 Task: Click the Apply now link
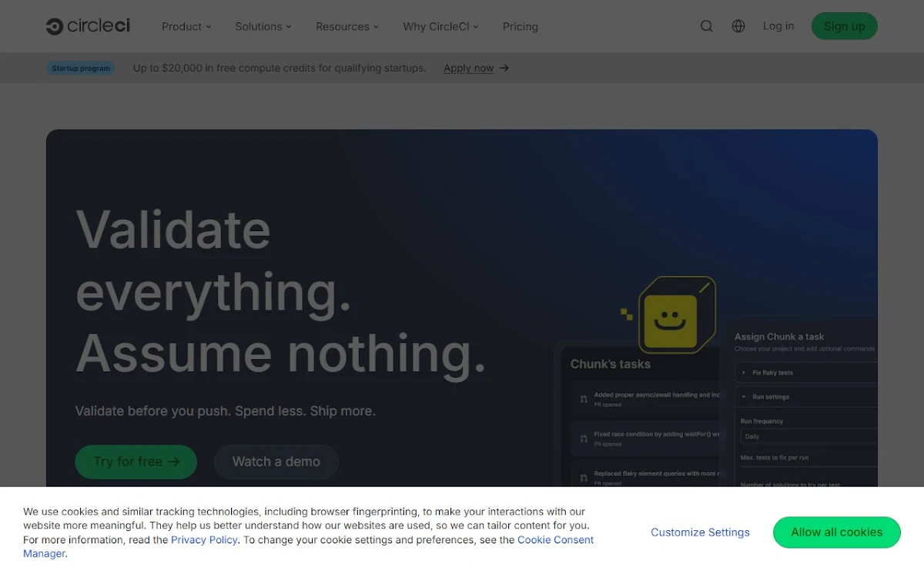[x=468, y=68]
